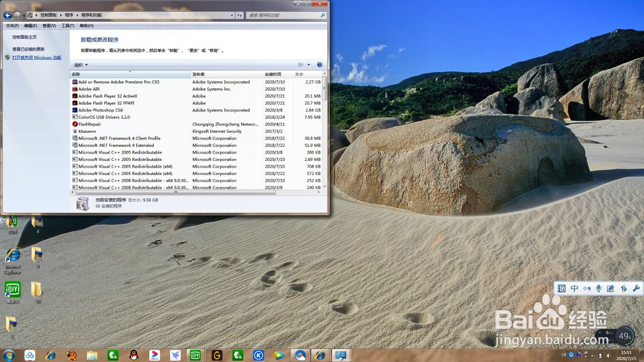Select desktop folder named 10
The image size is (644, 362).
point(37,292)
